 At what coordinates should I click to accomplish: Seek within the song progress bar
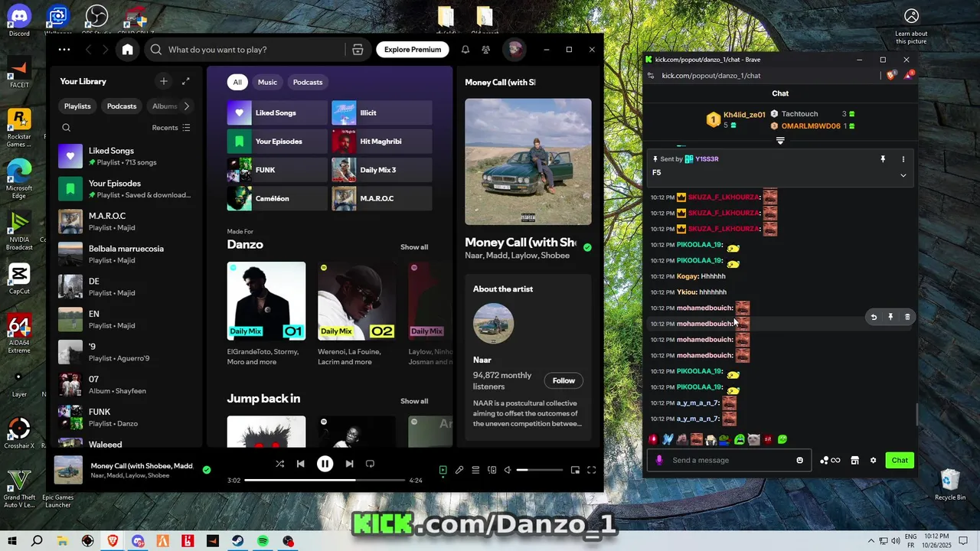[x=325, y=481]
